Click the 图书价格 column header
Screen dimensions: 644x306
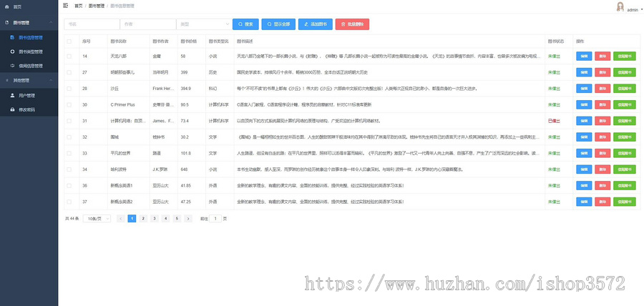[x=188, y=41]
